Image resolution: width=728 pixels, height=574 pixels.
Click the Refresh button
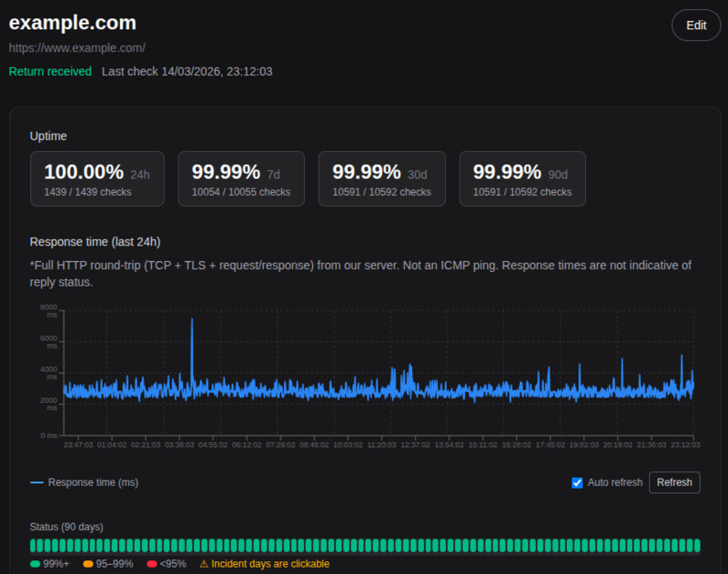pyautogui.click(x=674, y=482)
